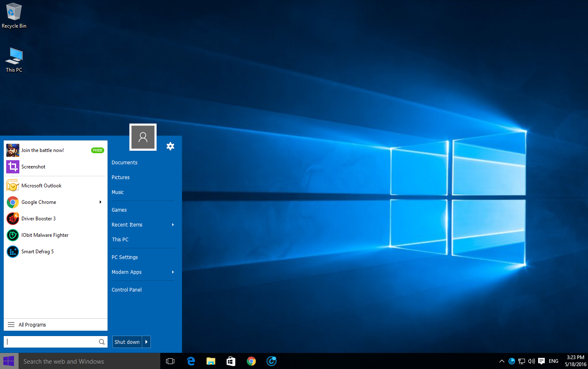Screen dimensions: 588x369
Task: Open All Programs list
Action: coord(32,325)
